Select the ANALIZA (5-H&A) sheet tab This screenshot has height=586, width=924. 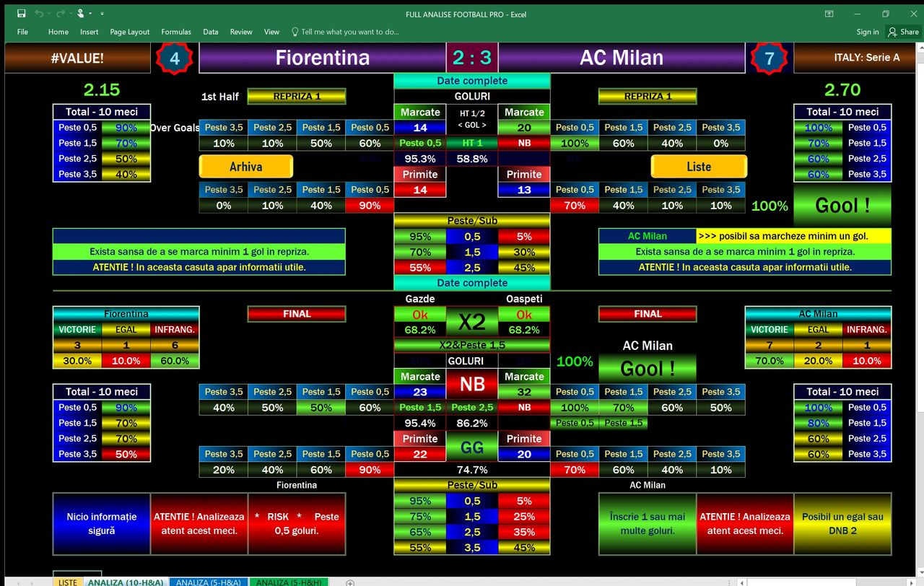(x=209, y=582)
